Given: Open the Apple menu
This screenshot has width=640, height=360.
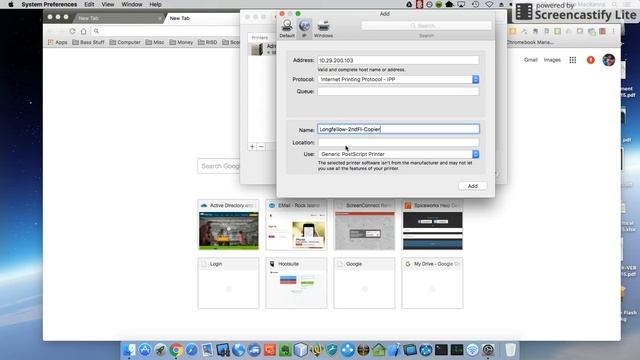Looking at the screenshot, I should 11,4.
